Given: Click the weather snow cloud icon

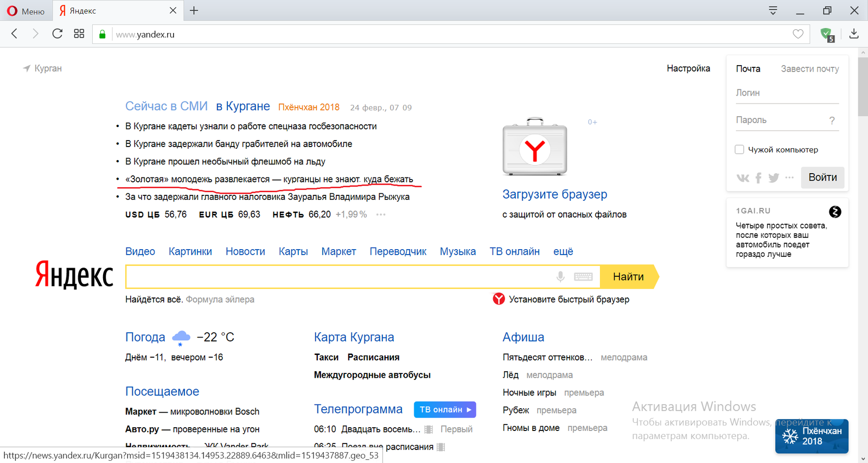Looking at the screenshot, I should point(181,338).
